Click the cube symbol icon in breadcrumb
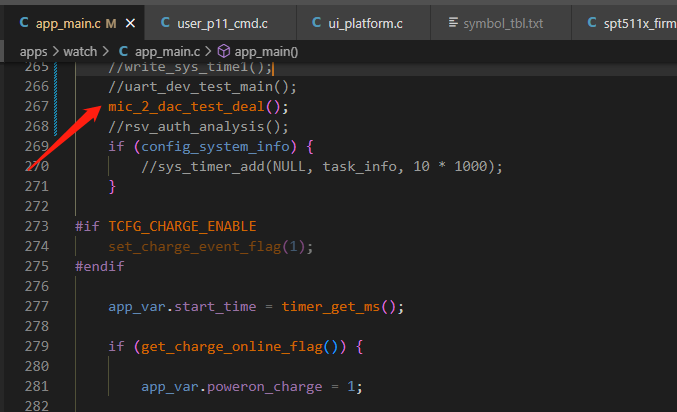The height and width of the screenshot is (412, 677). pos(224,51)
